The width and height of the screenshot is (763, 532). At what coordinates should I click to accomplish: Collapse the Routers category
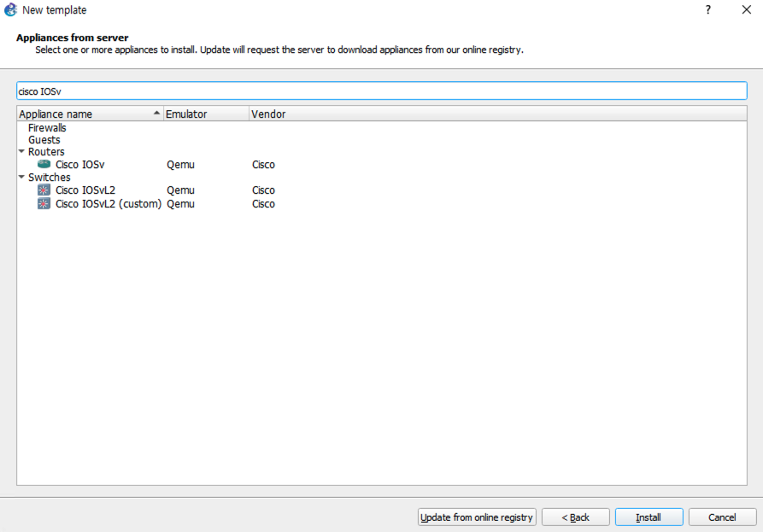pyautogui.click(x=21, y=151)
